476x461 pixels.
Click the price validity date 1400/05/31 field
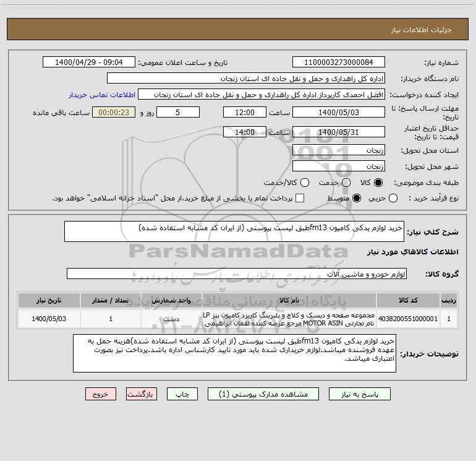(x=339, y=132)
